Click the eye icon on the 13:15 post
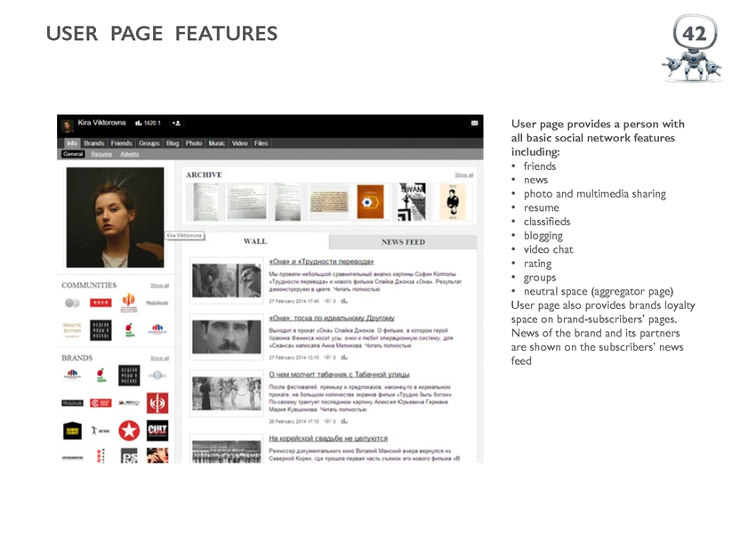The width and height of the screenshot is (756, 535). tap(327, 358)
